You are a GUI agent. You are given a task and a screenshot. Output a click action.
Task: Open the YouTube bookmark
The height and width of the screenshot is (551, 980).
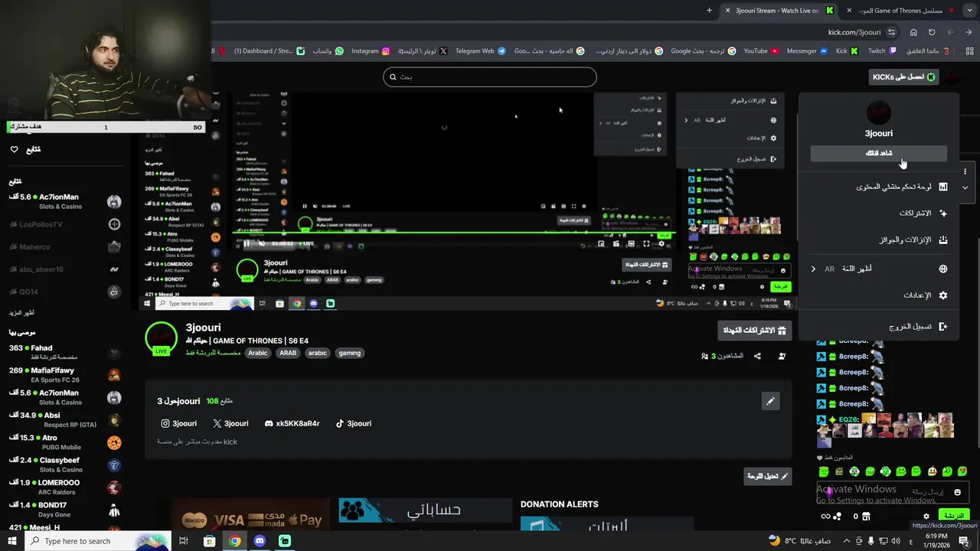pyautogui.click(x=761, y=51)
